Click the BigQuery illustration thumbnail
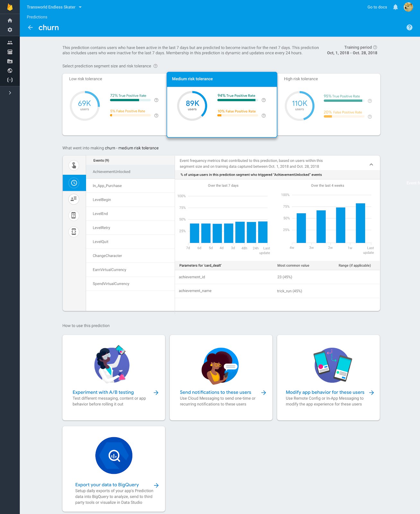 [114, 456]
